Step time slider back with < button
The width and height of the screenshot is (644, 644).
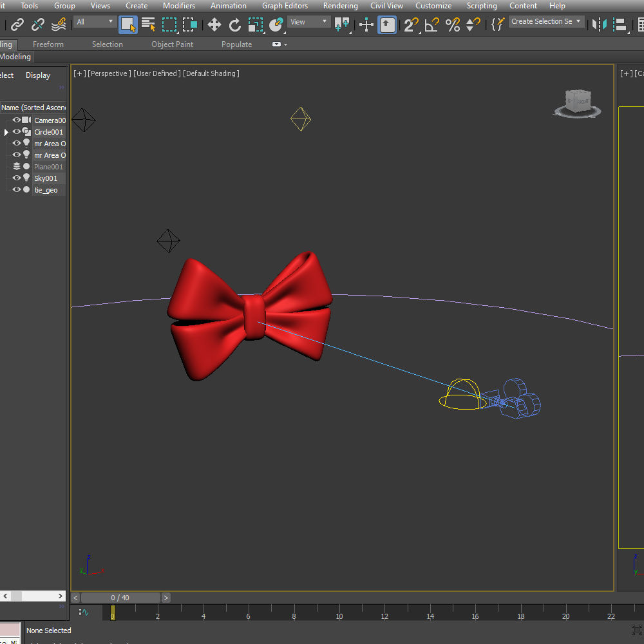(75, 598)
